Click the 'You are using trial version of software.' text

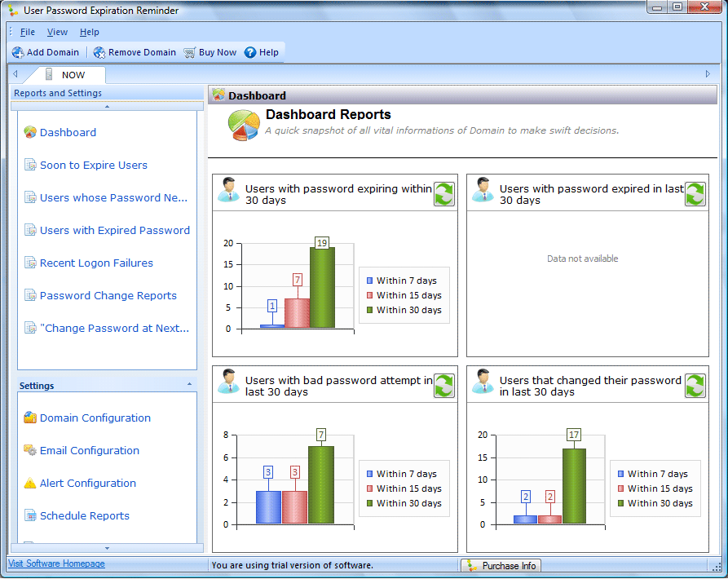click(x=292, y=565)
